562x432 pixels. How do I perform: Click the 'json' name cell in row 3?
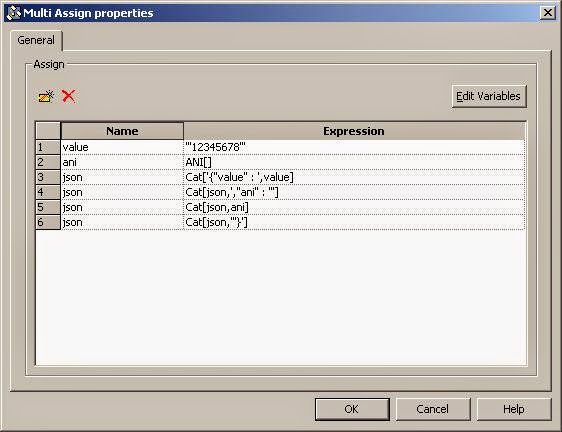(x=122, y=177)
